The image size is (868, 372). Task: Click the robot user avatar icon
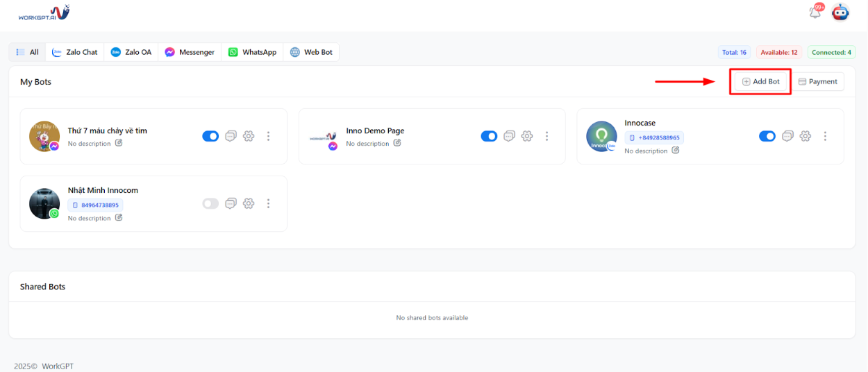click(840, 12)
